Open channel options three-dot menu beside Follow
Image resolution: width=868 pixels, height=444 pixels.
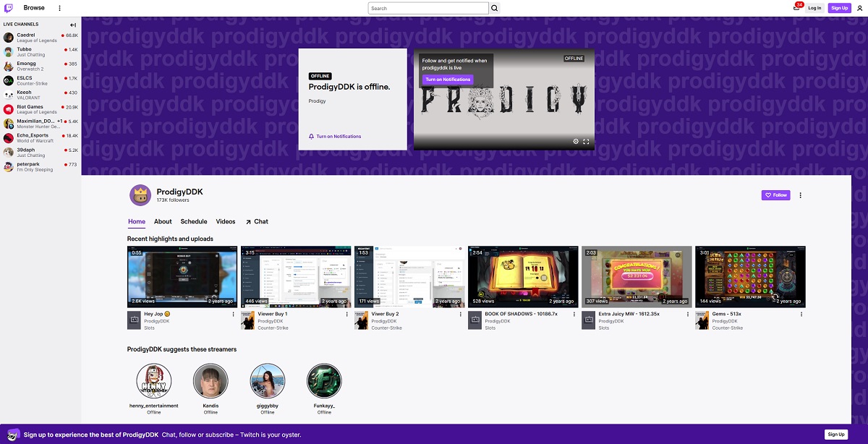pos(800,195)
